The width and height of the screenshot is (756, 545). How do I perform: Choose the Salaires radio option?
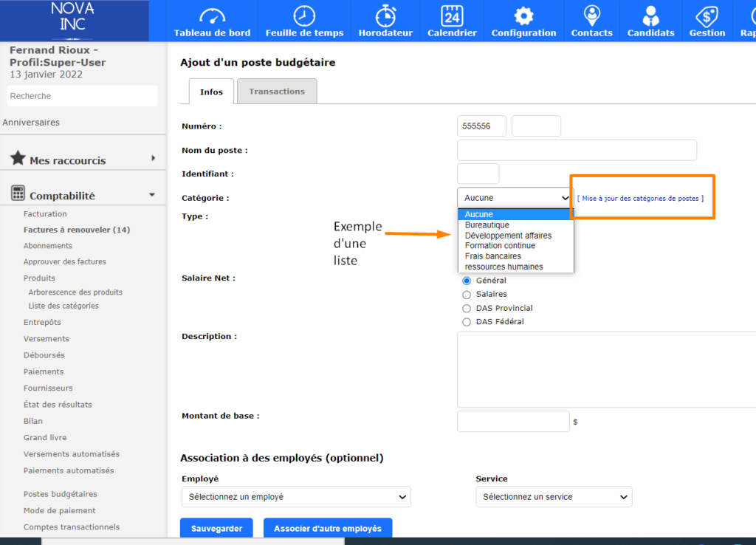(x=467, y=294)
